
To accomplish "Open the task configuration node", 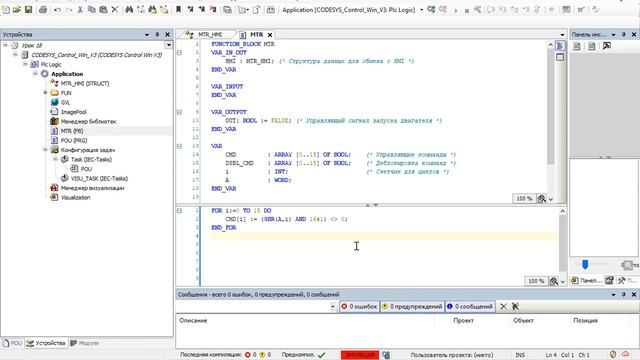I will [88, 150].
